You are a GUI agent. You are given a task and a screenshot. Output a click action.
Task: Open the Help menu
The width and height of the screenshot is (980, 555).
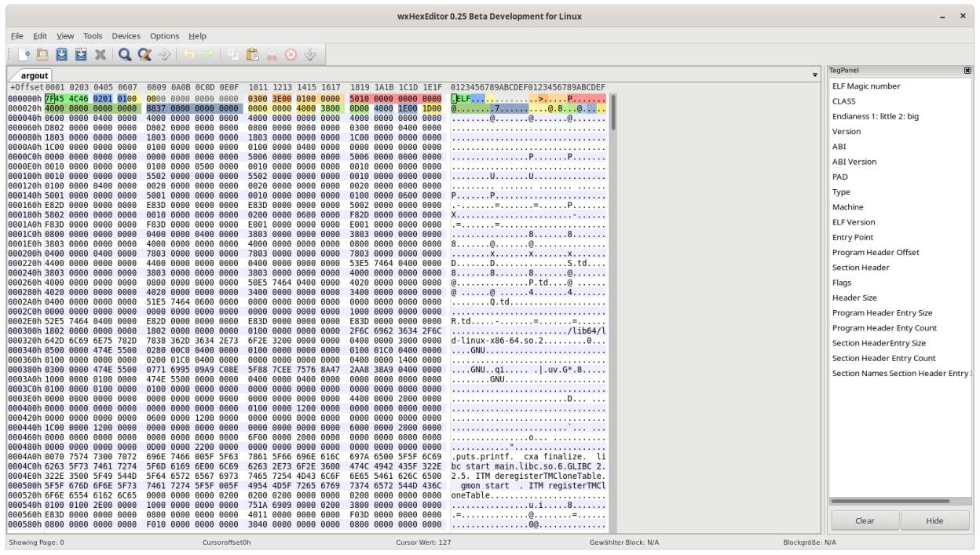(x=198, y=36)
